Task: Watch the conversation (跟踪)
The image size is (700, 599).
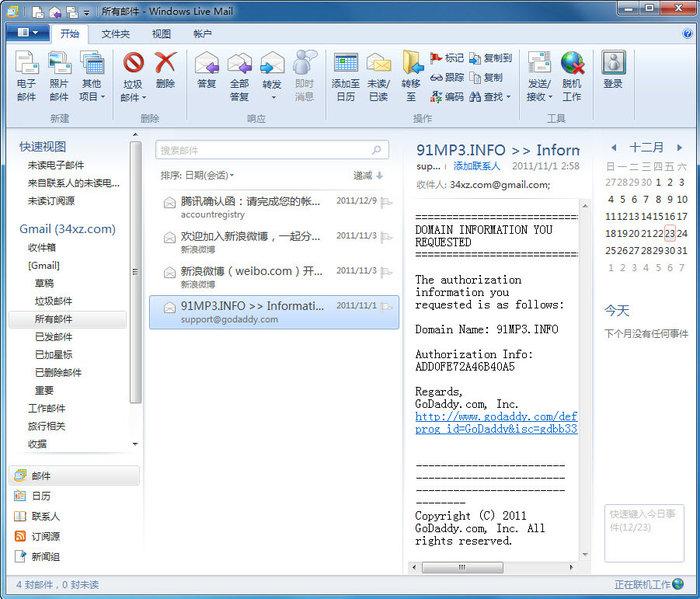Action: [x=447, y=77]
